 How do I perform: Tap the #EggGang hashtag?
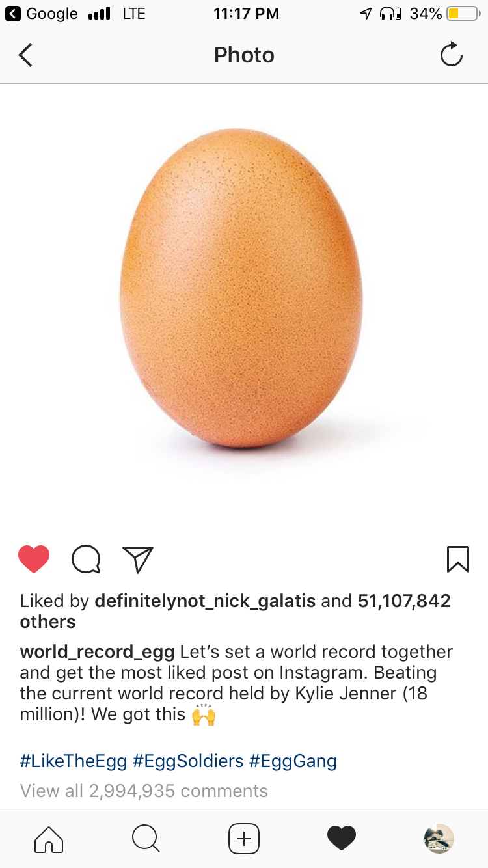coord(293,761)
